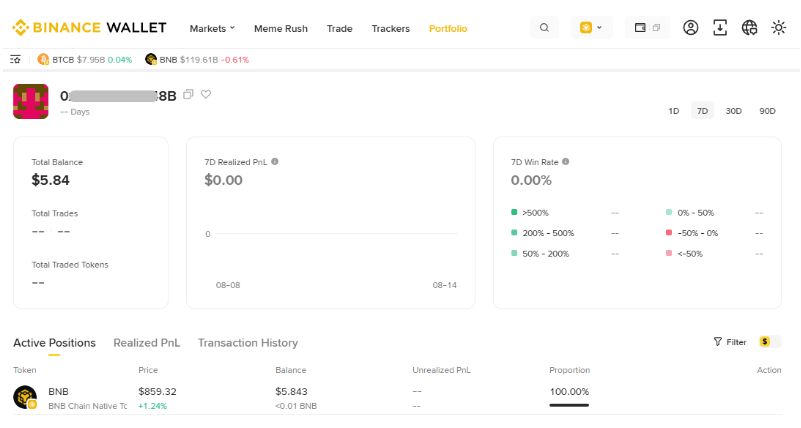Open the language globe icon
Image resolution: width=801 pixels, height=428 pixels.
point(749,28)
